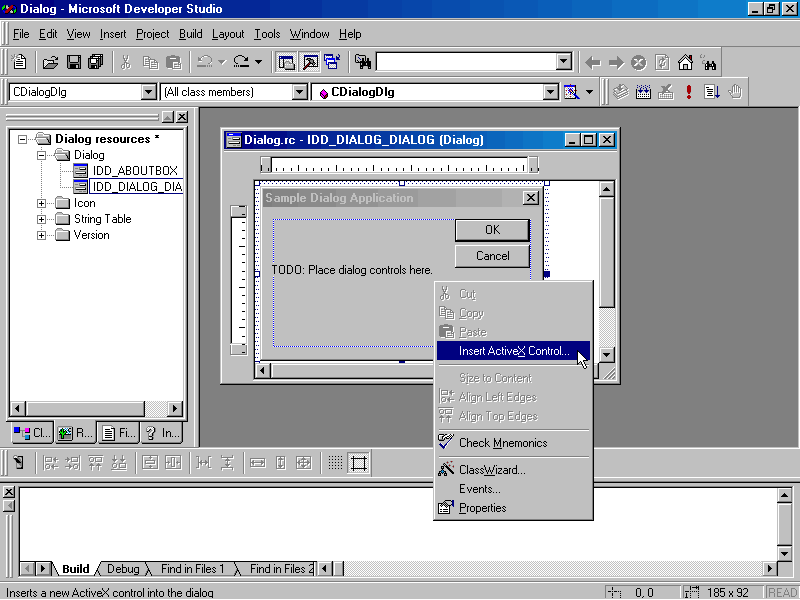Screen dimensions: 800x600
Task: Switch to ClassView workspace tab
Action: [x=32, y=433]
